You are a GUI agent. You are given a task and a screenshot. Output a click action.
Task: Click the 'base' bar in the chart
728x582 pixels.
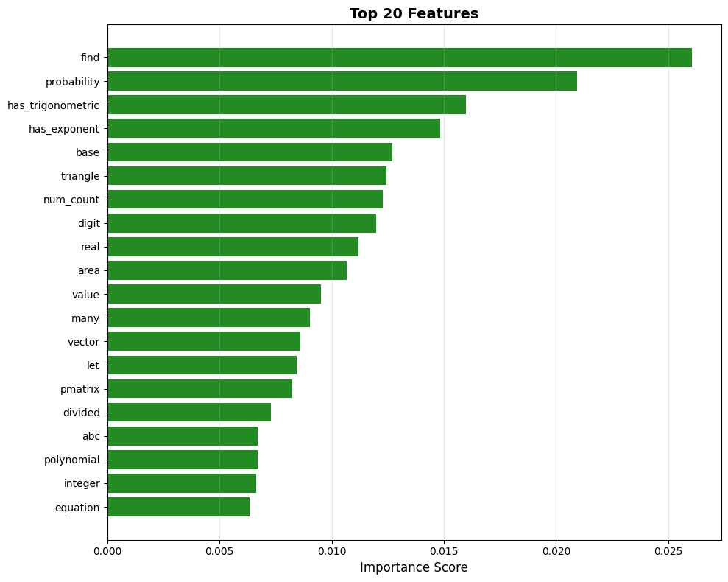250,152
